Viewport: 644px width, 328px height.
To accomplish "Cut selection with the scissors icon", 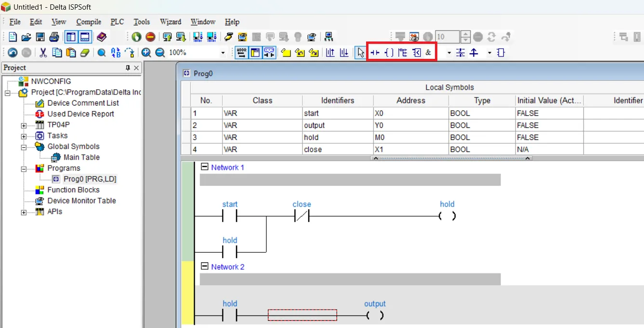I will [x=43, y=53].
